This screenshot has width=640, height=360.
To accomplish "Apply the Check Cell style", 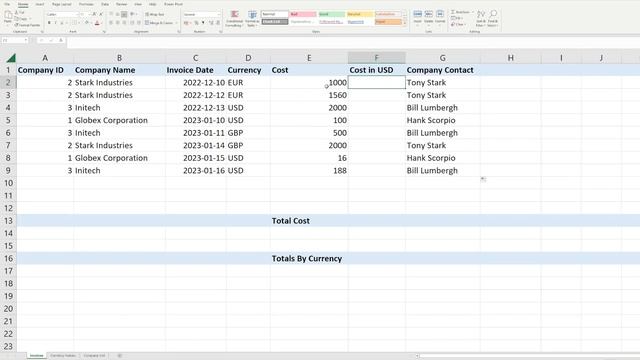I will [275, 22].
